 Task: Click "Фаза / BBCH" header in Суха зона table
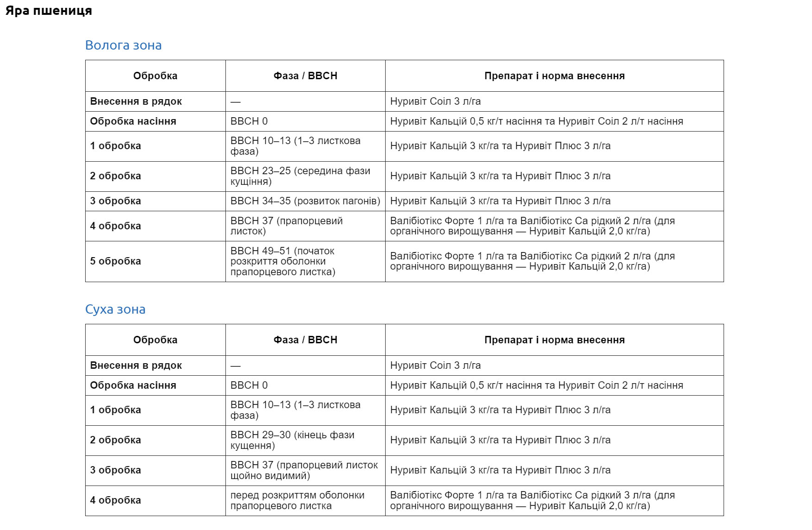pos(306,340)
